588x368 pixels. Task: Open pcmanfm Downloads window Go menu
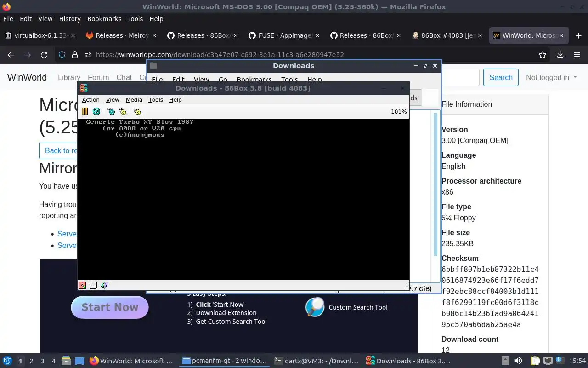[223, 80]
